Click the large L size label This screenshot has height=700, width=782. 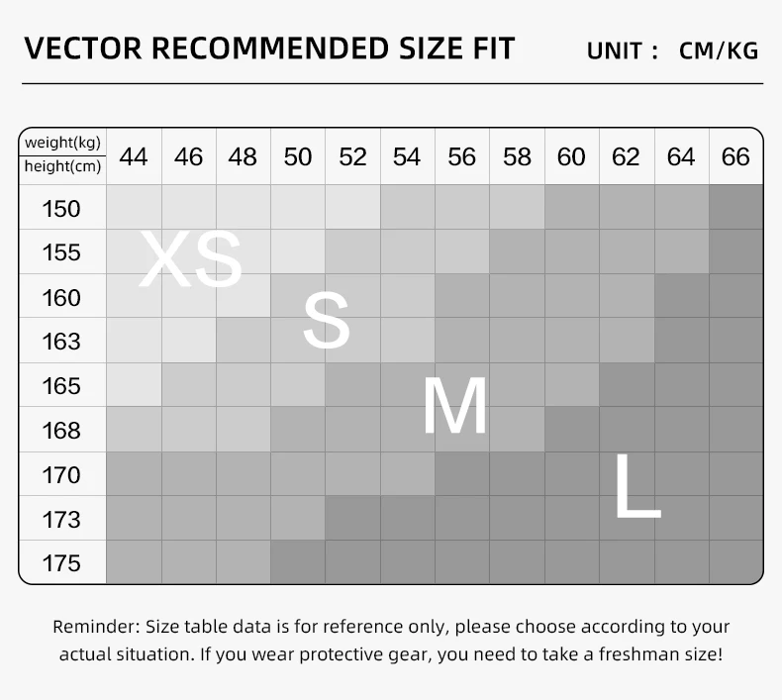[637, 486]
